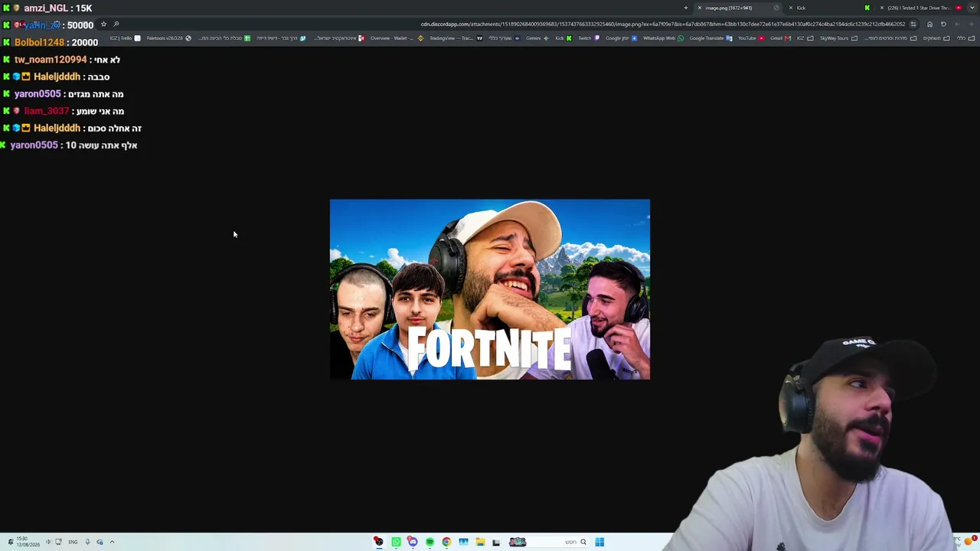Click chat username liam_3037
Viewport: 980px width, 551px height.
[47, 111]
